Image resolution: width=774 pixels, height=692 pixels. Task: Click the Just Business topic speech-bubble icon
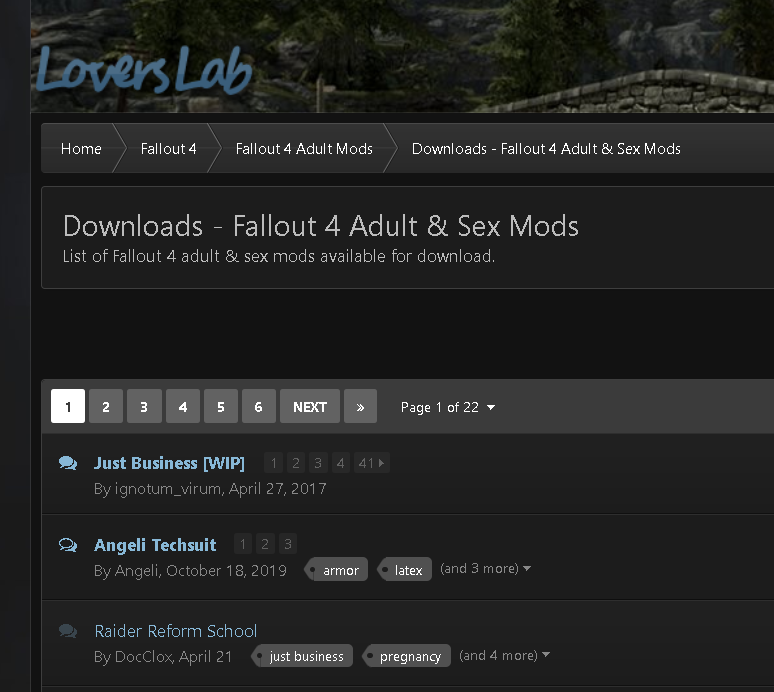pos(68,463)
